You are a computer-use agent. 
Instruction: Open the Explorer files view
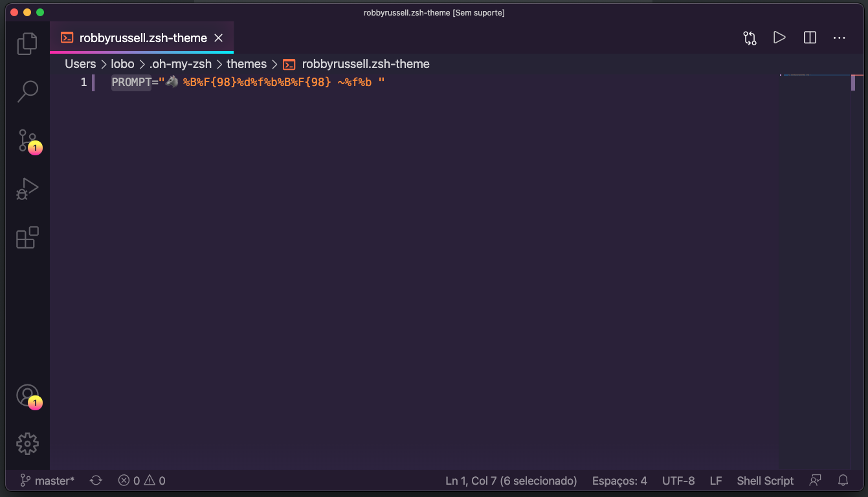coord(27,43)
